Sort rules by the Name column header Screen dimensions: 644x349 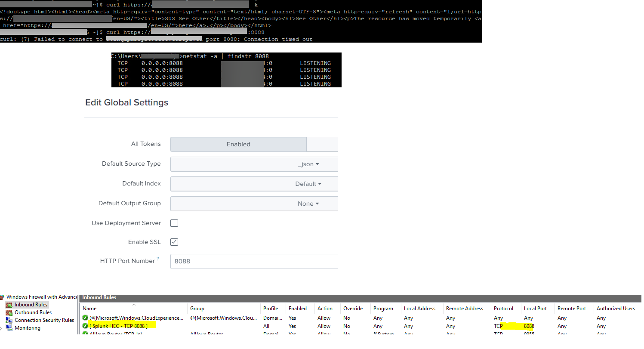(90, 309)
